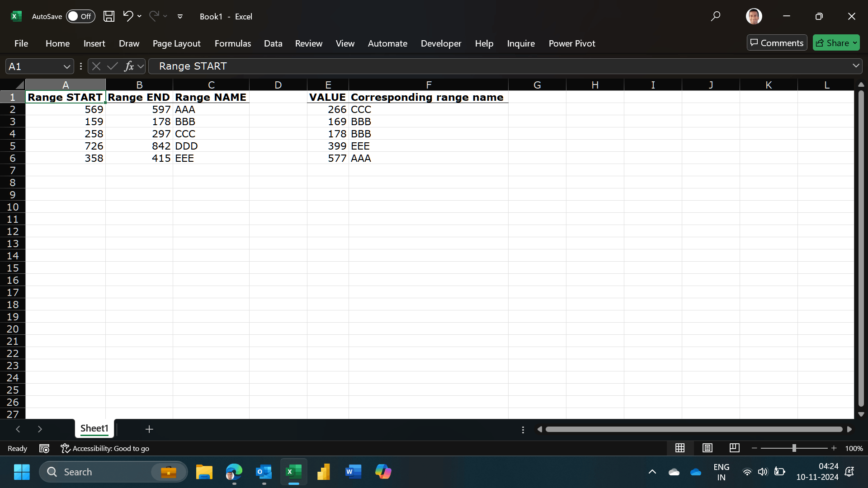The image size is (868, 488).
Task: Open Customize Quick Access Toolbar dropdown
Action: point(180,16)
